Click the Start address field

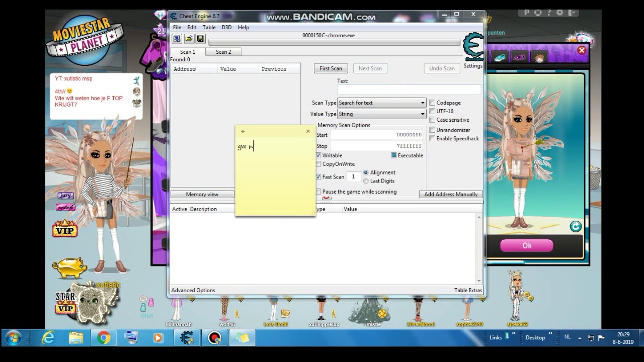(x=376, y=135)
